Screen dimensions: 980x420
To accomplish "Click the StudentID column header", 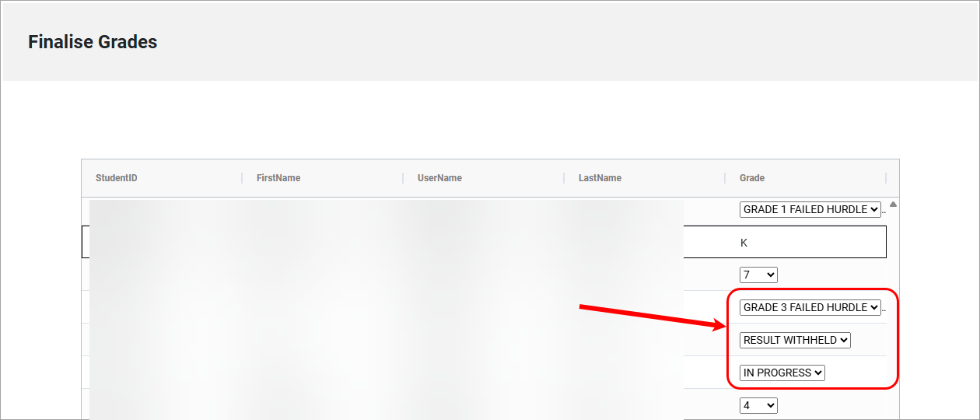I will pyautogui.click(x=162, y=178).
